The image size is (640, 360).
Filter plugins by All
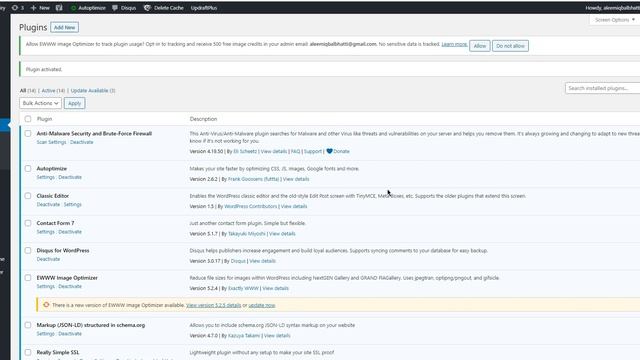[x=23, y=91]
